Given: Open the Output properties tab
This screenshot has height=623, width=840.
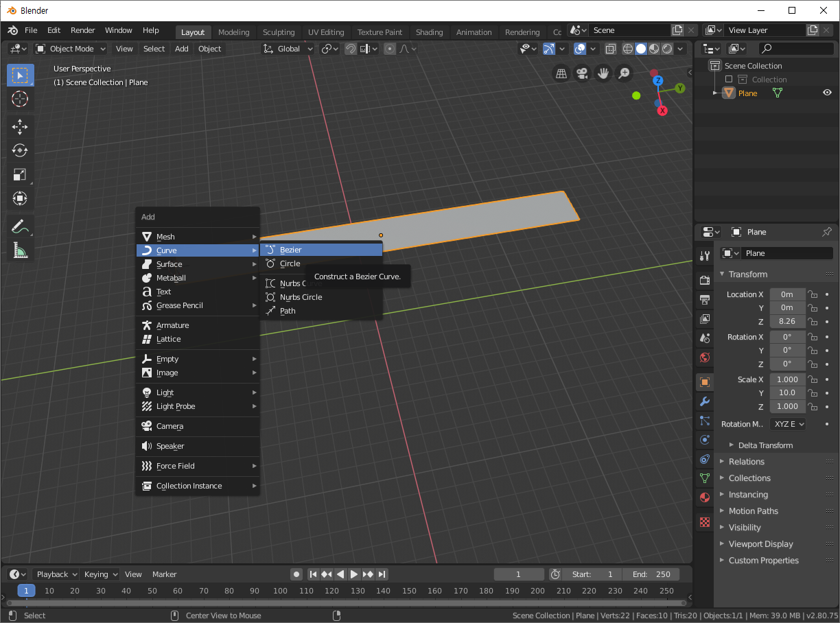Looking at the screenshot, I should click(x=704, y=299).
